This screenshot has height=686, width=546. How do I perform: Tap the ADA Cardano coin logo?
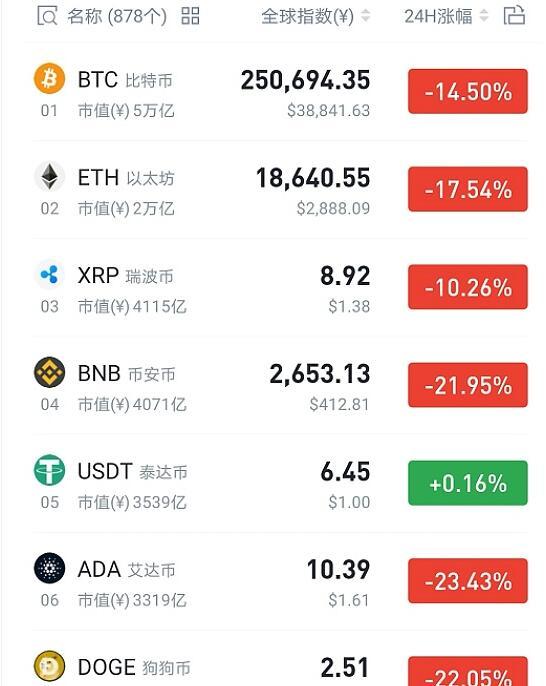(x=49, y=568)
